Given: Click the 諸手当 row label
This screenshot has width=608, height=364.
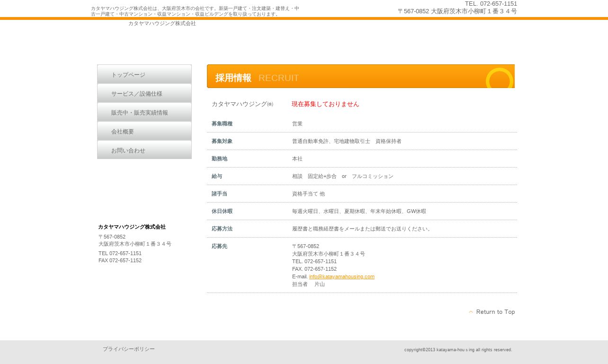Looking at the screenshot, I should pos(219,194).
